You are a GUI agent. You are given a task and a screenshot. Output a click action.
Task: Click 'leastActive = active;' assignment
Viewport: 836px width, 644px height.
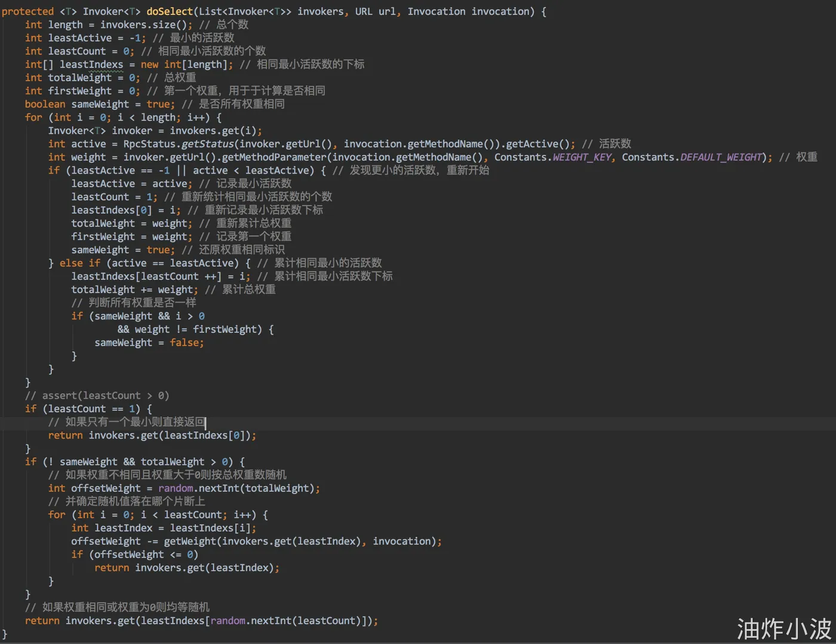tap(132, 184)
